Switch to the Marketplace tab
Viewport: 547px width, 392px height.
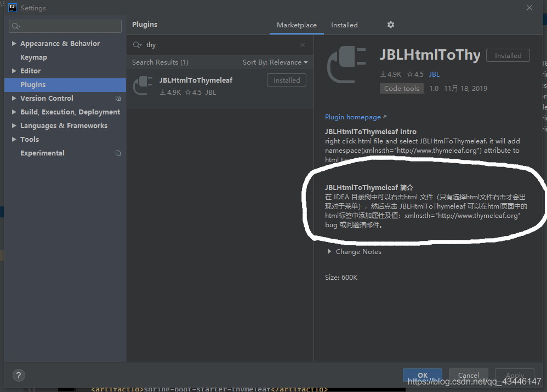click(x=297, y=25)
